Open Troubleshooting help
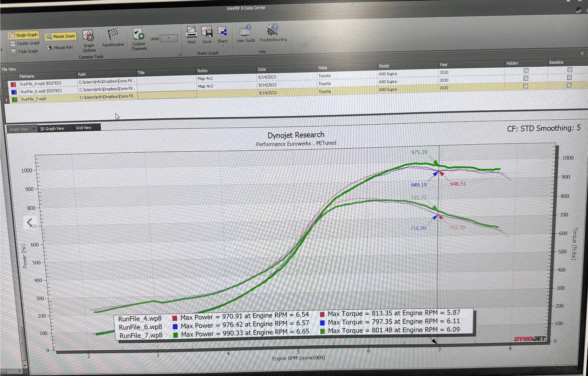 point(273,33)
